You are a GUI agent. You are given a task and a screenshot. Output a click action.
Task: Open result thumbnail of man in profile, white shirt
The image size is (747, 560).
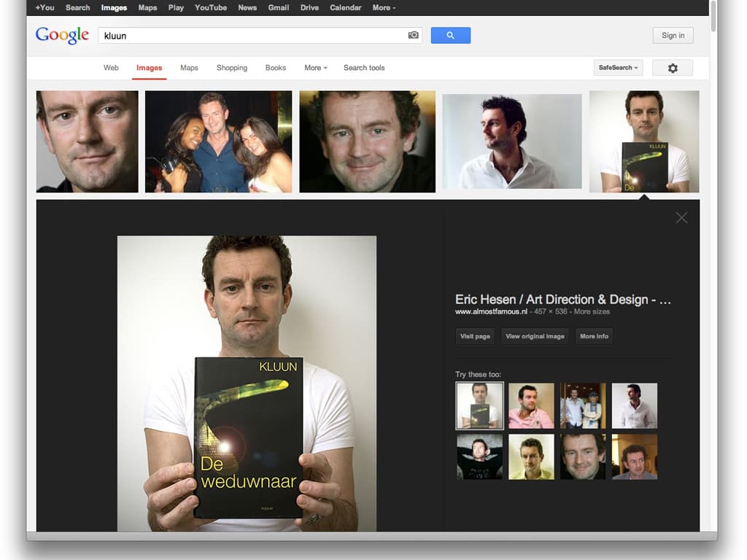click(512, 141)
